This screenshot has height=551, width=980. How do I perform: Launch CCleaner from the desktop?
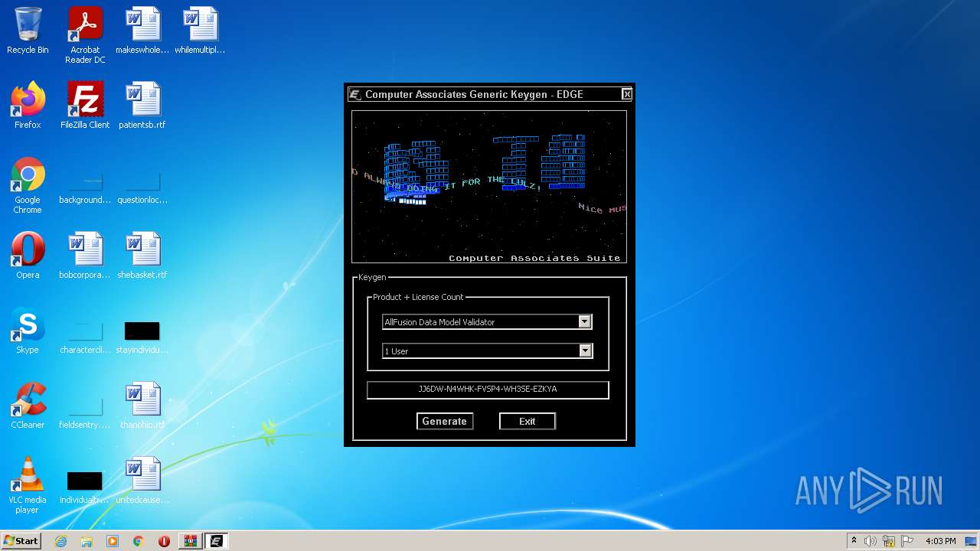(28, 406)
